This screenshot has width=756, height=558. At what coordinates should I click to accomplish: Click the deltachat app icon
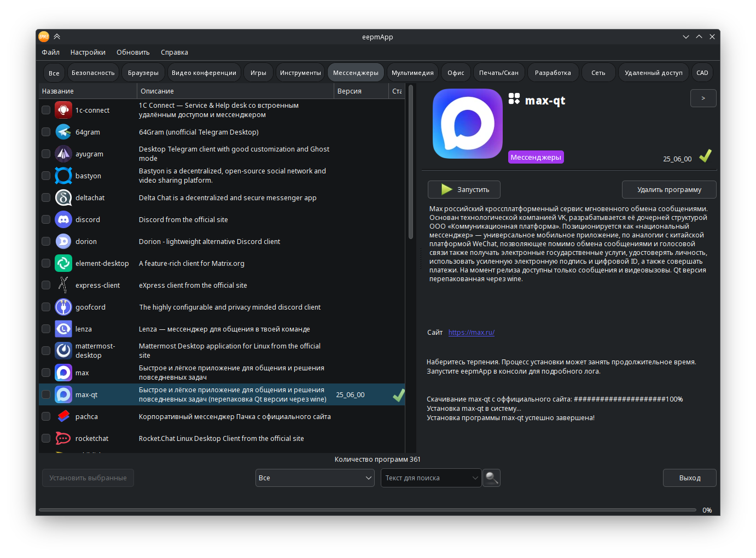tap(63, 197)
